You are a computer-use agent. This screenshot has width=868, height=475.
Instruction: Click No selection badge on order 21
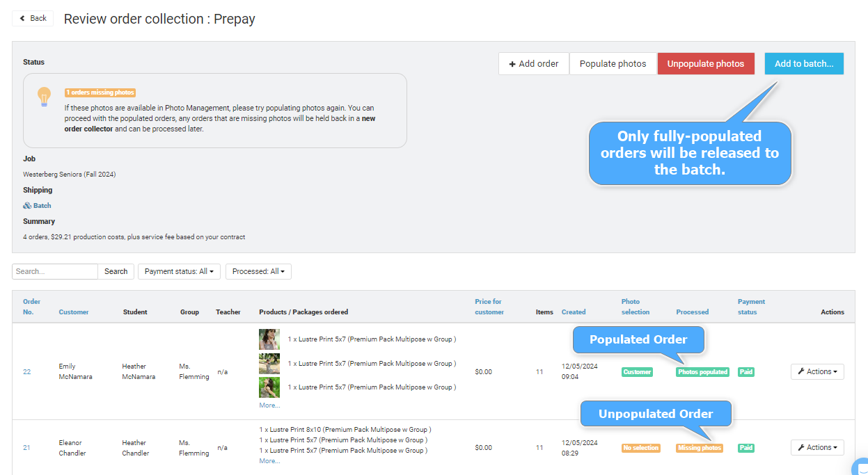point(640,448)
